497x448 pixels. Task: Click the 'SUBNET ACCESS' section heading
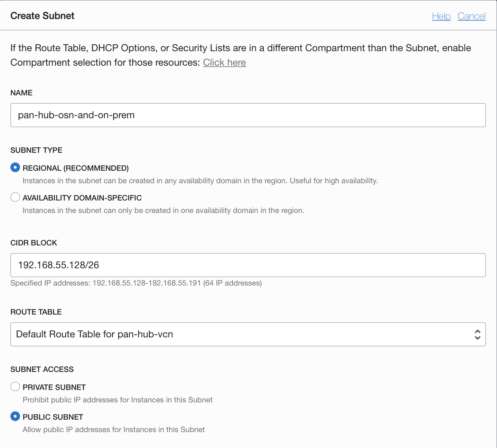click(x=42, y=369)
